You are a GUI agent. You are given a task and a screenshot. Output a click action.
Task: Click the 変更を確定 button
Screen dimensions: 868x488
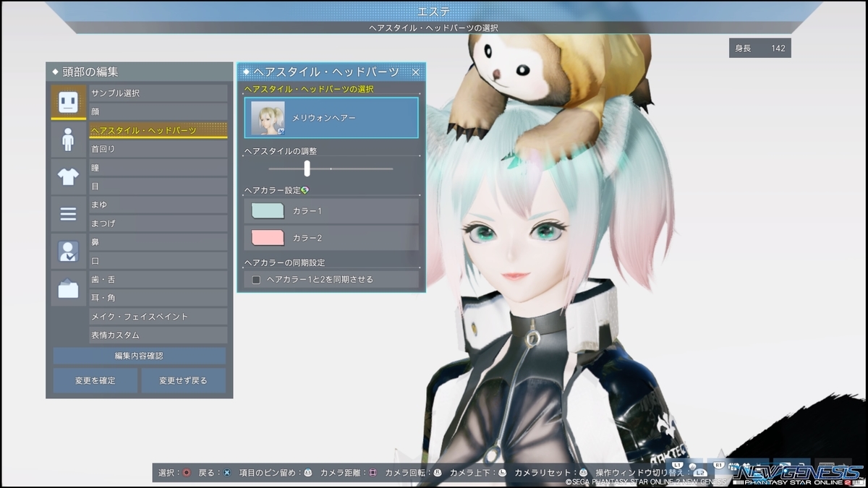[x=95, y=380]
